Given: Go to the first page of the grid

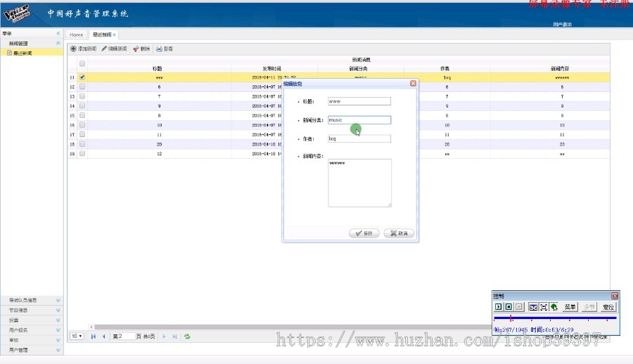Looking at the screenshot, I should (94, 336).
